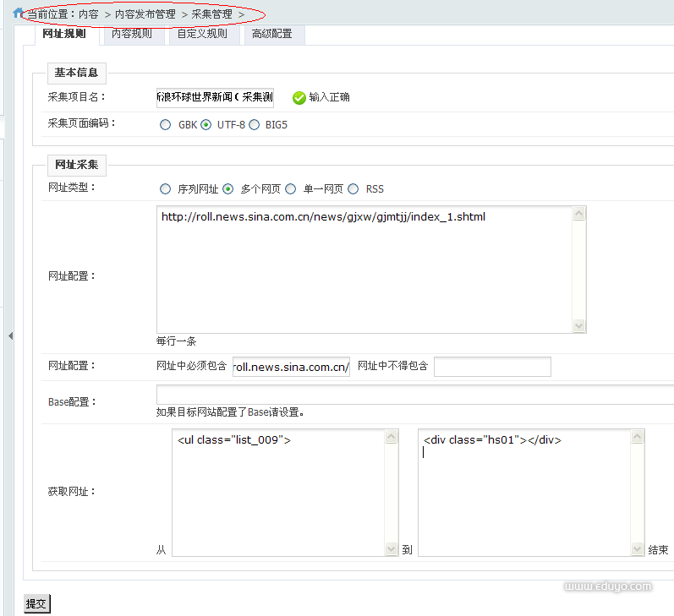Viewport: 674px width, 616px height.
Task: Select the RSS URL type radio
Action: click(353, 188)
